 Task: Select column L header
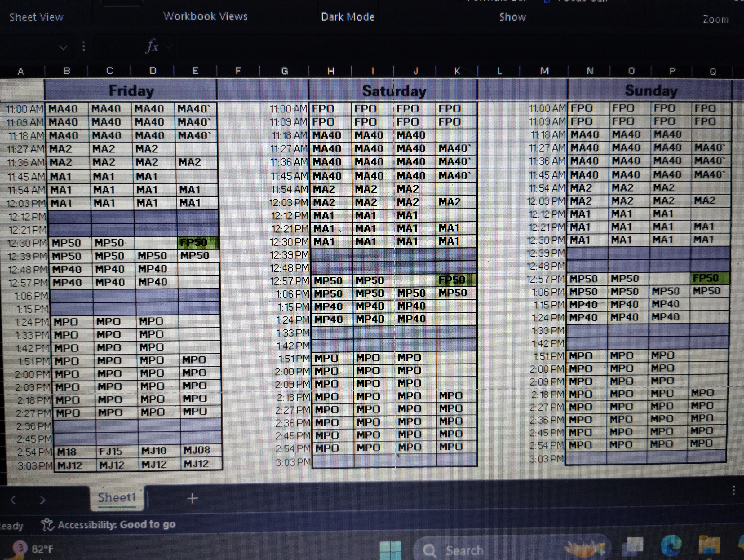point(499,71)
